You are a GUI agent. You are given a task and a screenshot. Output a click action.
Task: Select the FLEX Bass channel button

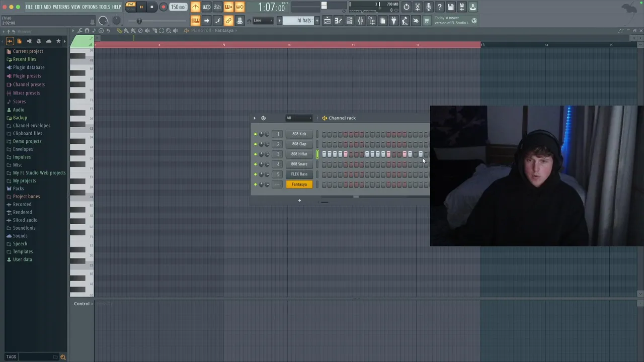[x=299, y=174]
